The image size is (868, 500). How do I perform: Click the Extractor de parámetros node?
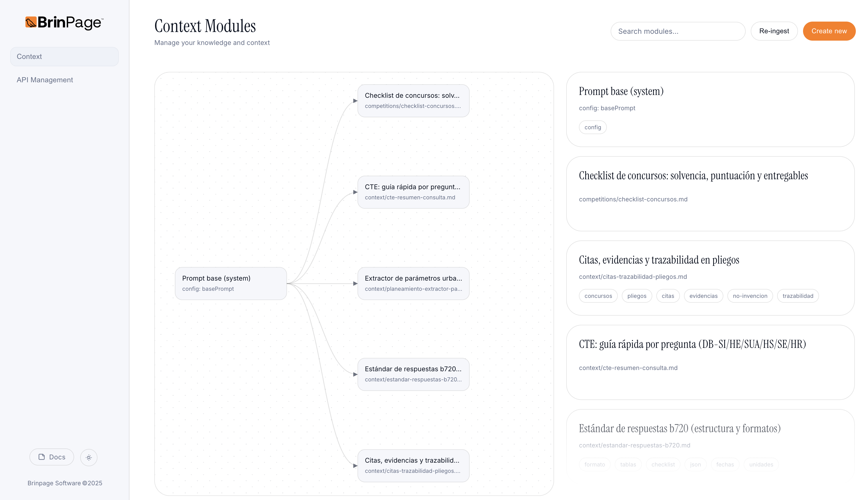pyautogui.click(x=413, y=283)
